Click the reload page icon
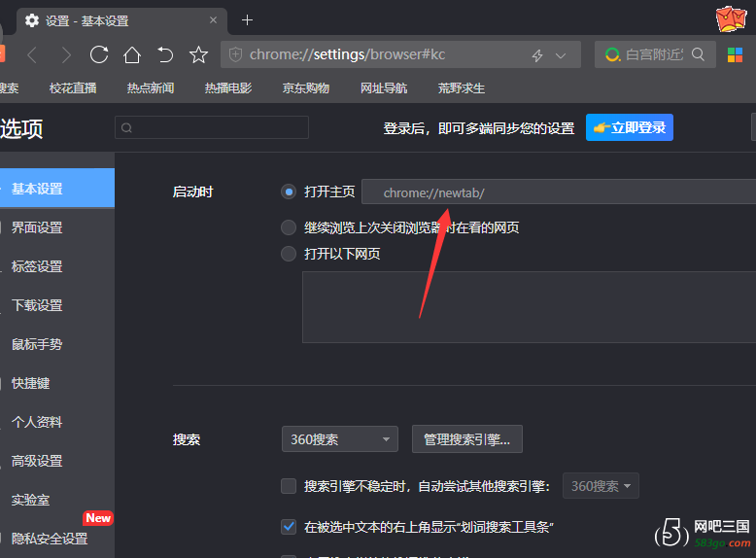The height and width of the screenshot is (558, 756). pyautogui.click(x=99, y=54)
